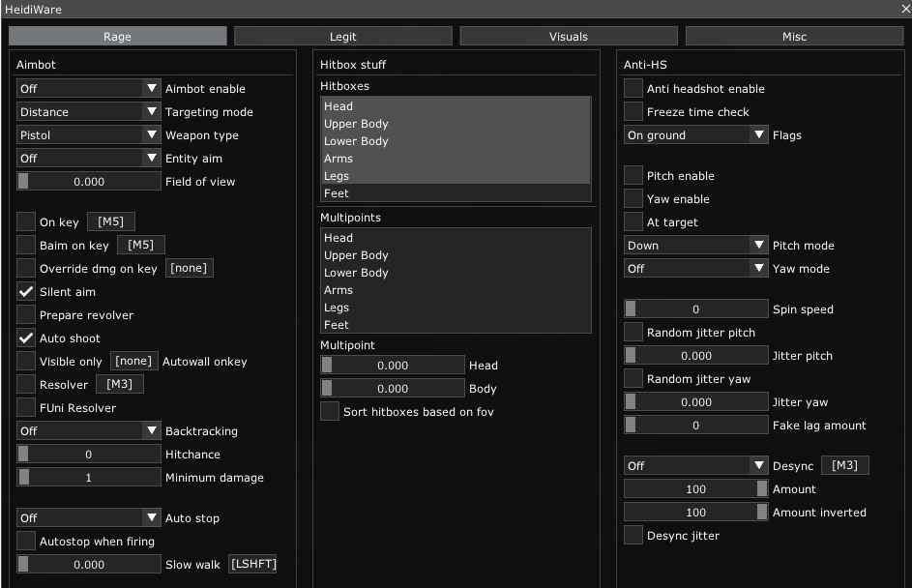Click the Spin speed slider

click(695, 309)
